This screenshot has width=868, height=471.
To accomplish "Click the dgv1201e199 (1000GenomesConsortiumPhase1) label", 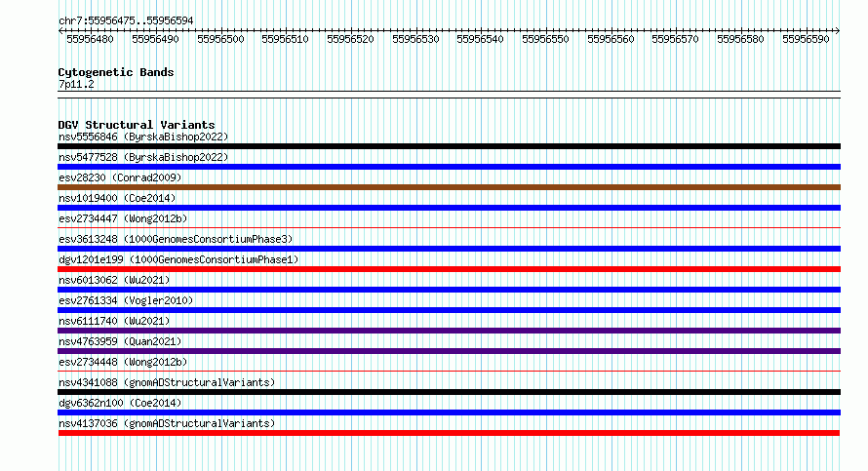I will pyautogui.click(x=178, y=259).
